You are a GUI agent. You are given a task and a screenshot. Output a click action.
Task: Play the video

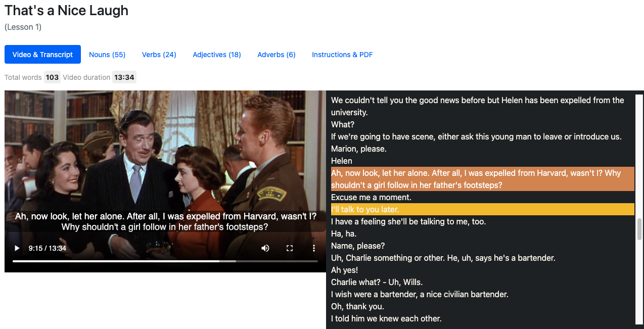coord(17,248)
